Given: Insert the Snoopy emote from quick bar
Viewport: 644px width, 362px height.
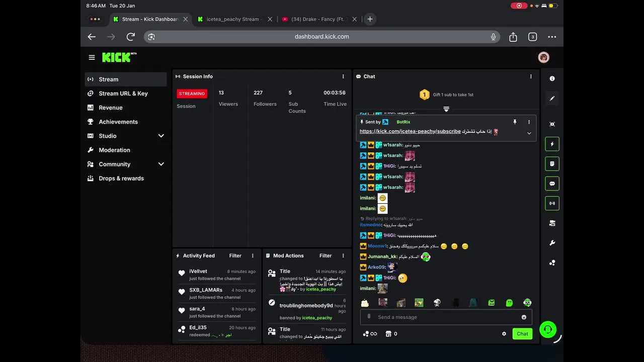Looking at the screenshot, I should click(x=437, y=303).
